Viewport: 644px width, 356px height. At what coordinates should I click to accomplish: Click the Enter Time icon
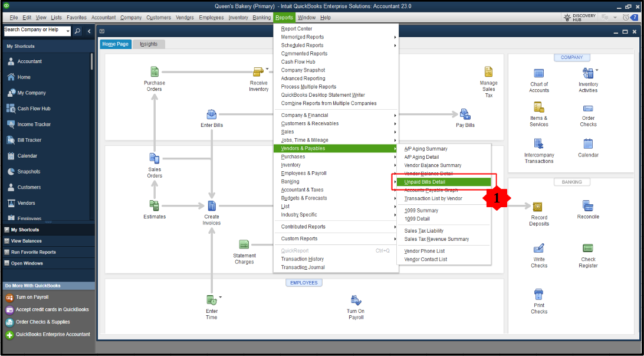coord(212,300)
